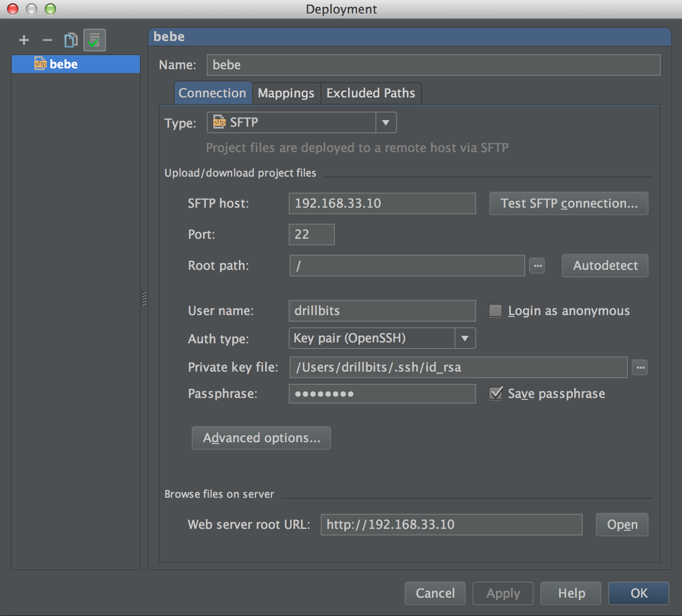Open the connection Type dropdown

click(x=386, y=122)
